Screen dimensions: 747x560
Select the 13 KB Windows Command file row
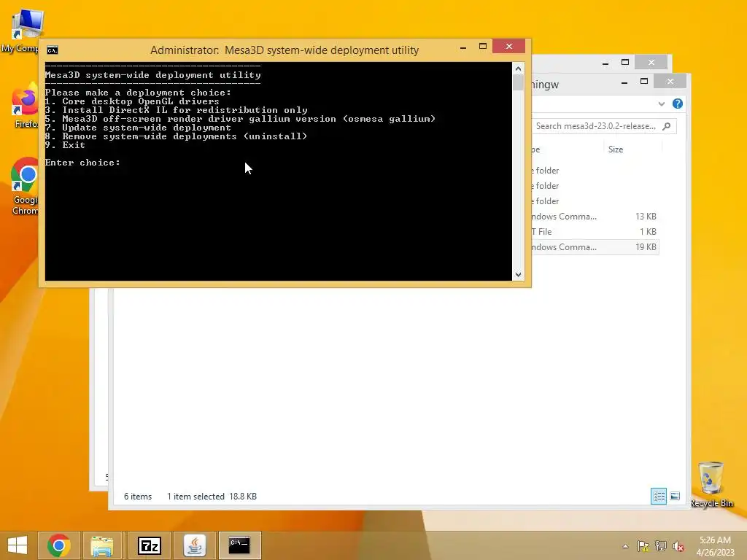tap(595, 216)
